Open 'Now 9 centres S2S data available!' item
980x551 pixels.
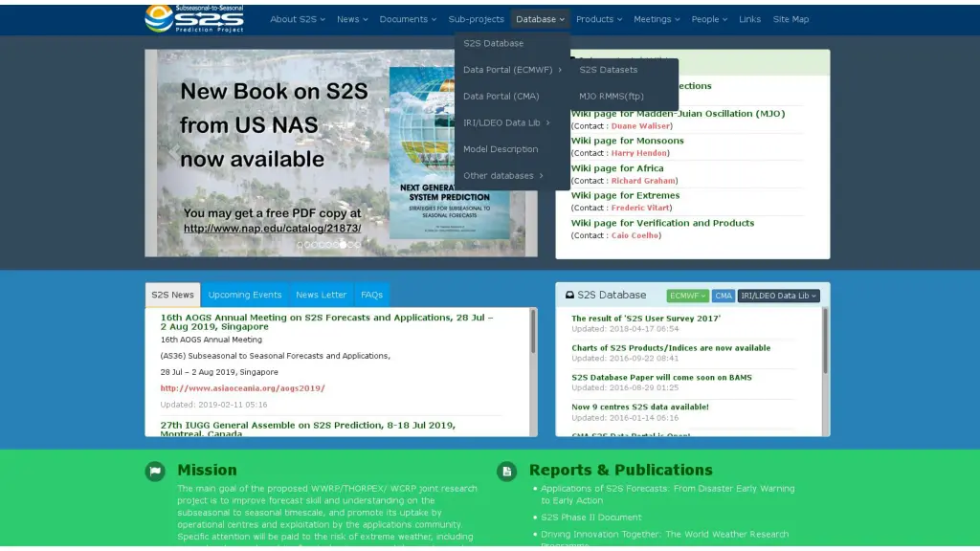640,408
